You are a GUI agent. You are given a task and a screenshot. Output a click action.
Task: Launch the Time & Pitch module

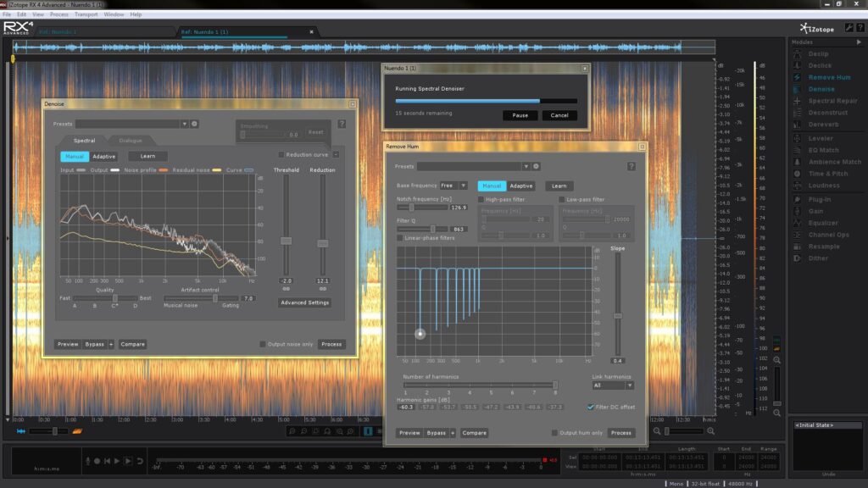click(x=827, y=174)
